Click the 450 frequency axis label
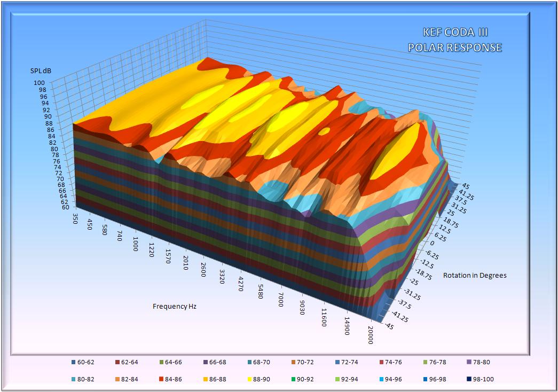 pyautogui.click(x=90, y=224)
